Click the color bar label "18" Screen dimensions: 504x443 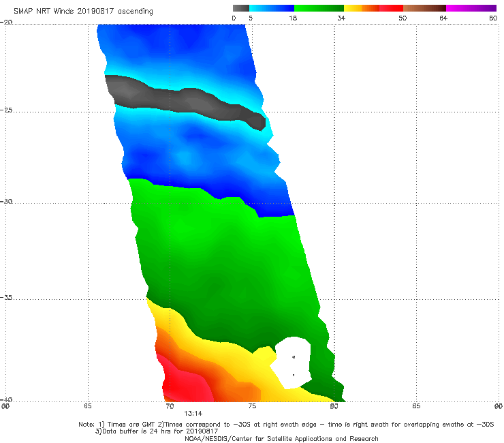[293, 18]
